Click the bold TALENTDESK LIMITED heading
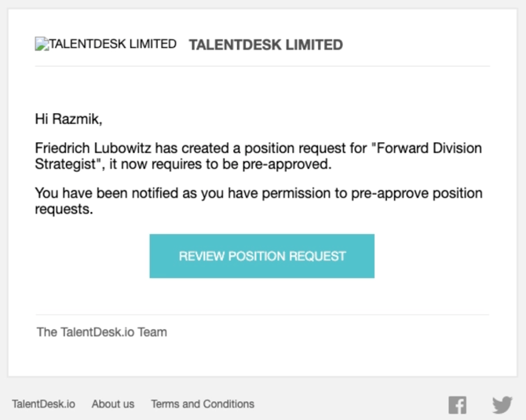526x420 pixels. click(266, 45)
